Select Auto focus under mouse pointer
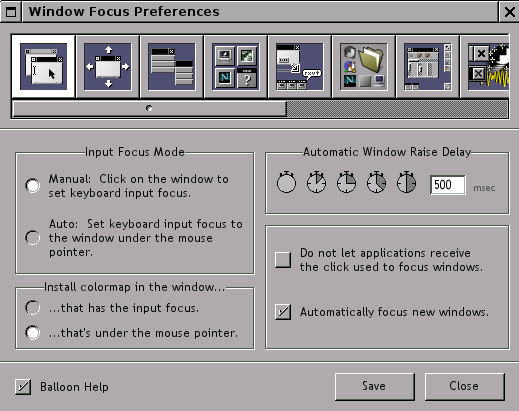This screenshot has width=519, height=411. tap(33, 238)
